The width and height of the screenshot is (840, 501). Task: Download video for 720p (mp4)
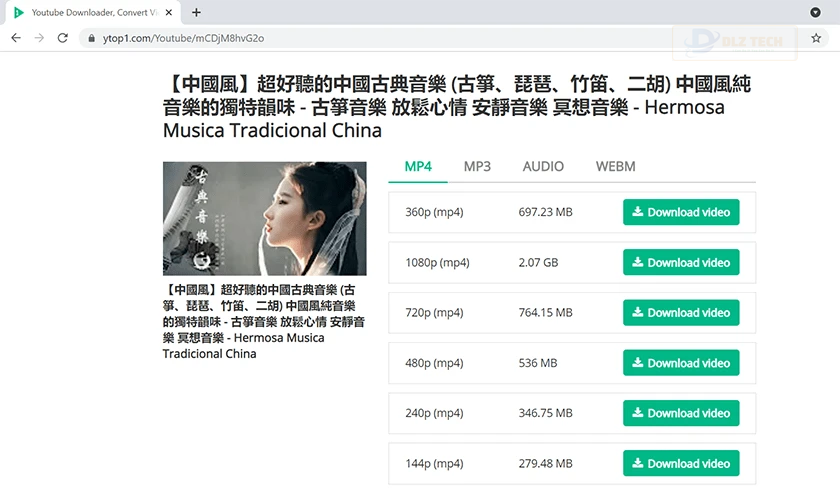pyautogui.click(x=681, y=312)
